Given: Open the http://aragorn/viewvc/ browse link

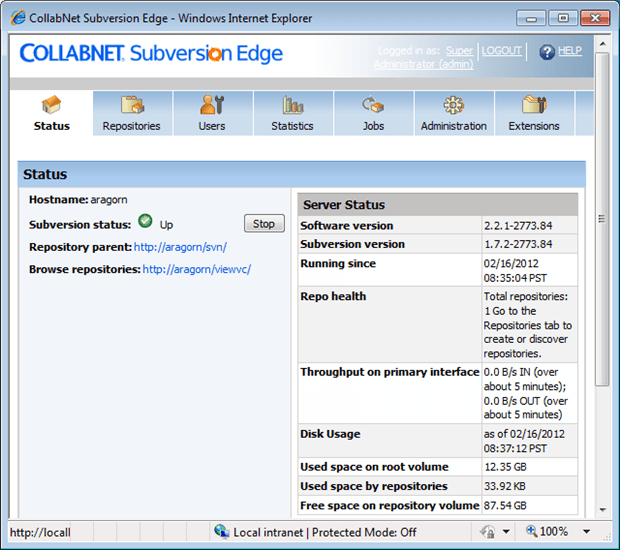Looking at the screenshot, I should tap(197, 269).
